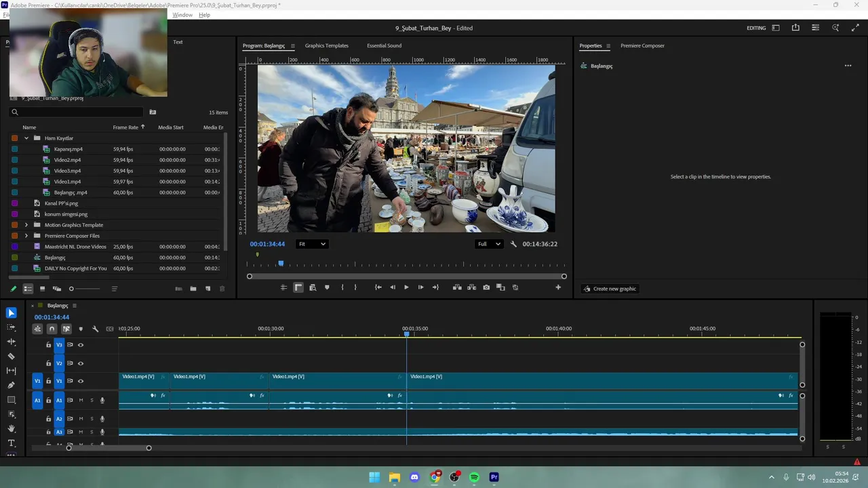The height and width of the screenshot is (488, 868).
Task: Click the Export Frame camera icon
Action: pos(486,287)
